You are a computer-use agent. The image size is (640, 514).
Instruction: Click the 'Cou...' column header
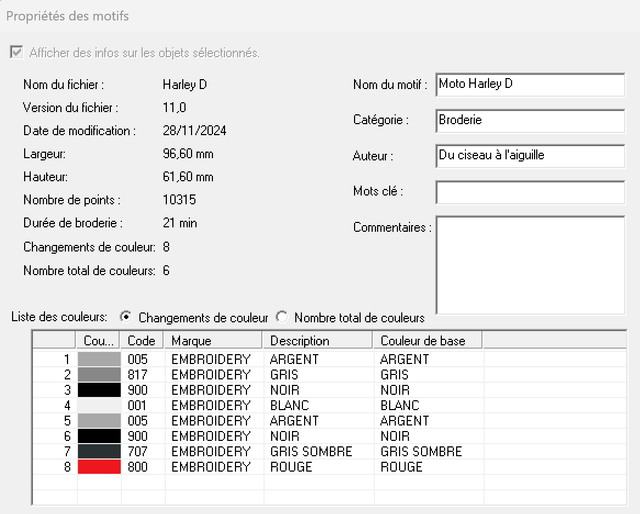coord(98,340)
